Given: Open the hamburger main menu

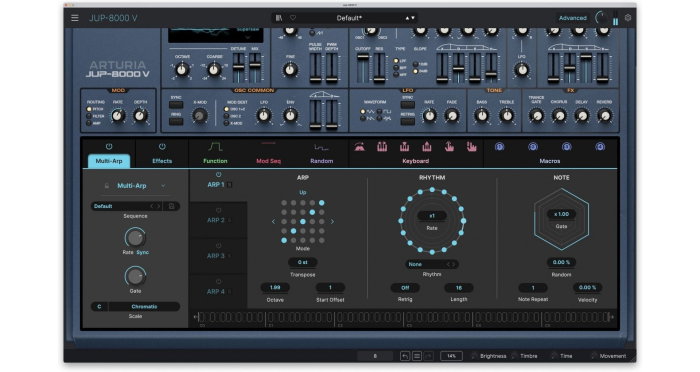Looking at the screenshot, I should coord(75,18).
